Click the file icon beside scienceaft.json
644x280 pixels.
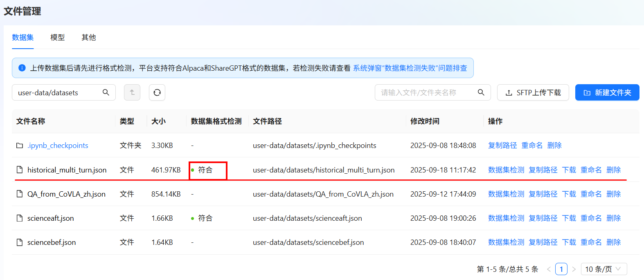click(20, 218)
